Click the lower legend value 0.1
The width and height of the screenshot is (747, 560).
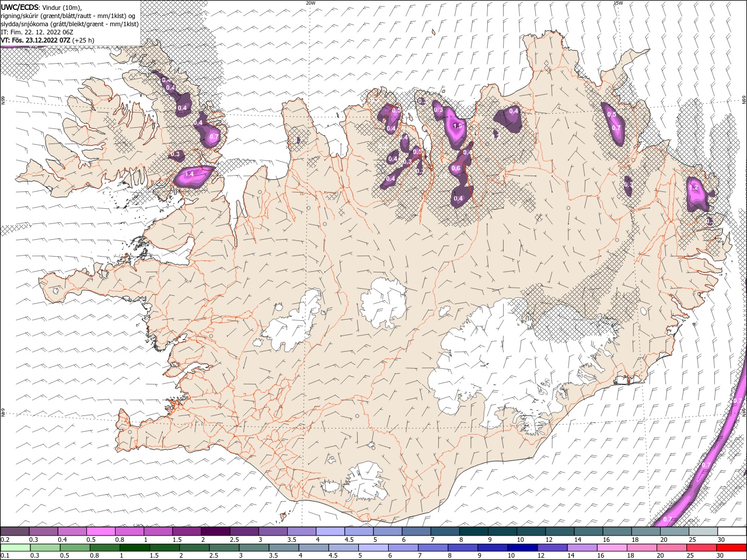[5, 556]
